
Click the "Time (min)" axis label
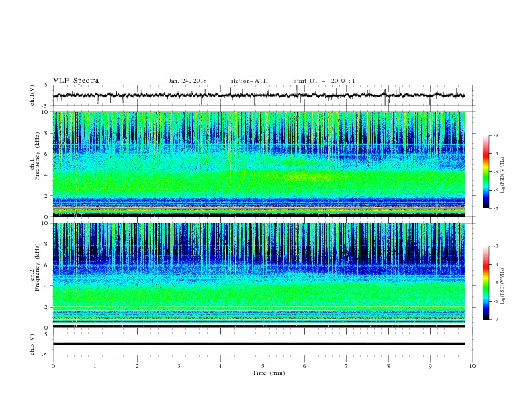(269, 373)
